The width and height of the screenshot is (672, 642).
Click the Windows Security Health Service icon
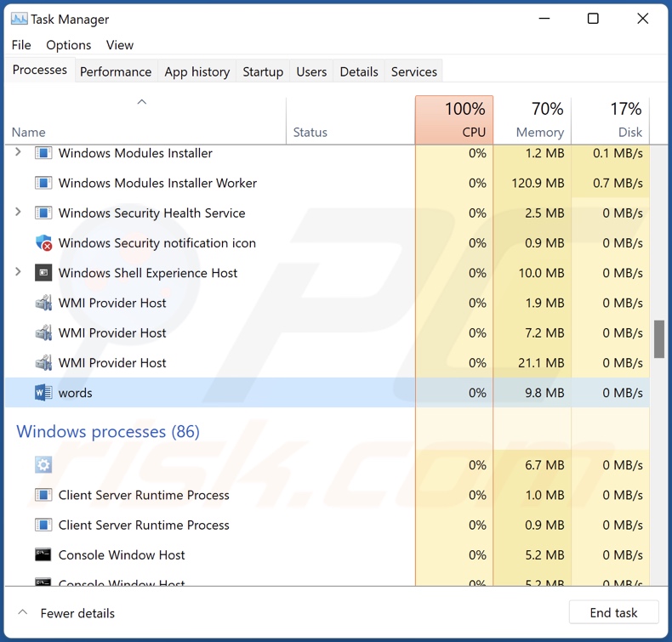coord(43,213)
